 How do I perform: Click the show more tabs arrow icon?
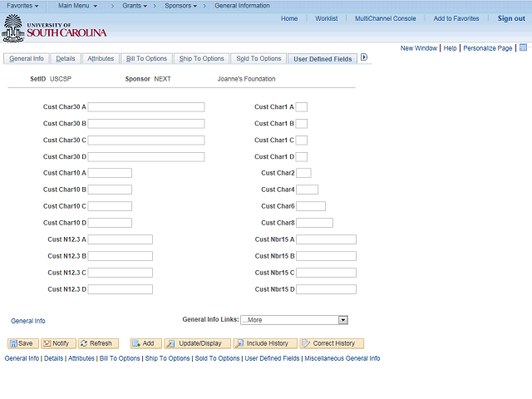[x=364, y=57]
